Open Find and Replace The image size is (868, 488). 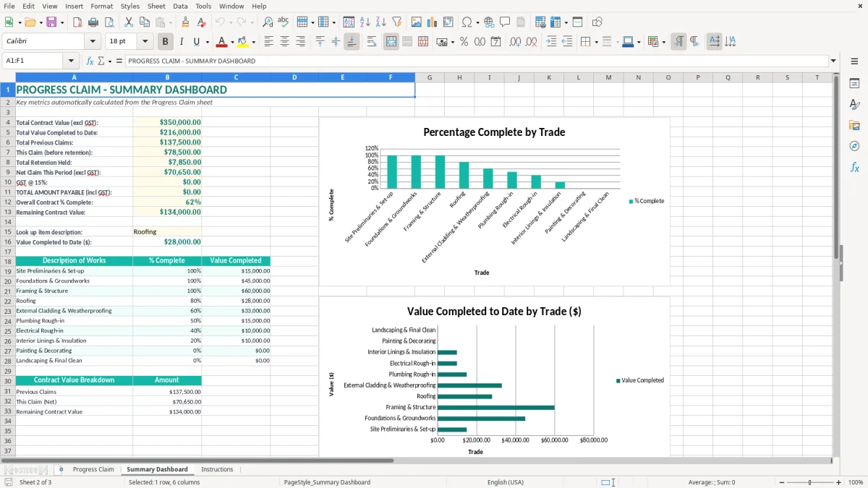[x=268, y=22]
